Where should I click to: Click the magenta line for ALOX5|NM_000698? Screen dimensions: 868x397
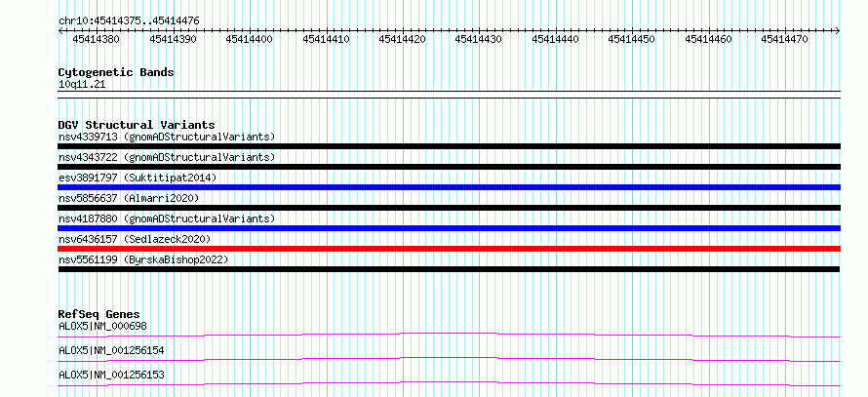pos(449,335)
